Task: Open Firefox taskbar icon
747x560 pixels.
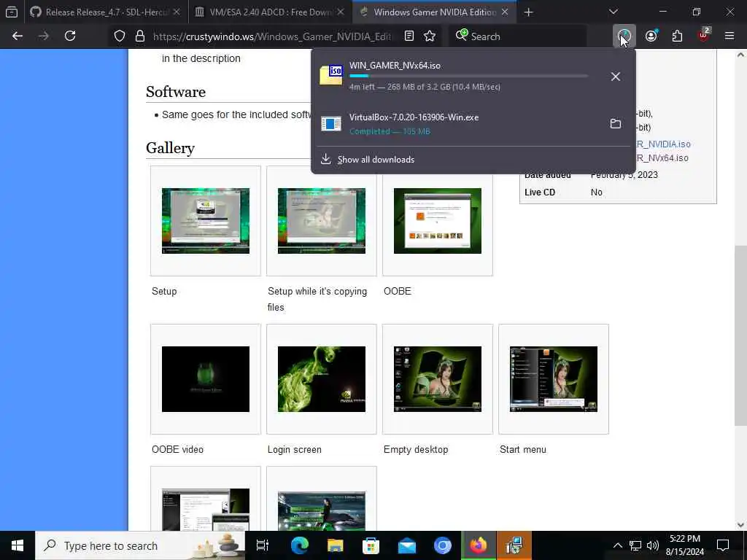Action: pyautogui.click(x=479, y=545)
